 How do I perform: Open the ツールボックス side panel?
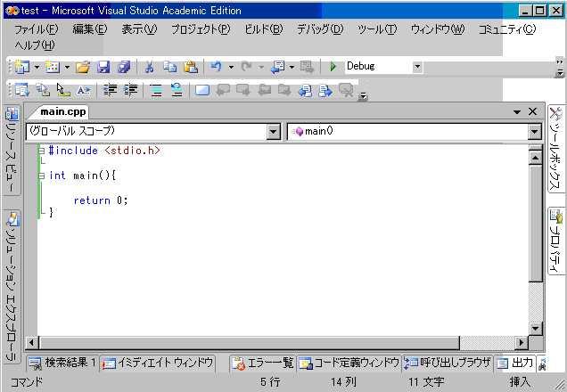point(555,147)
